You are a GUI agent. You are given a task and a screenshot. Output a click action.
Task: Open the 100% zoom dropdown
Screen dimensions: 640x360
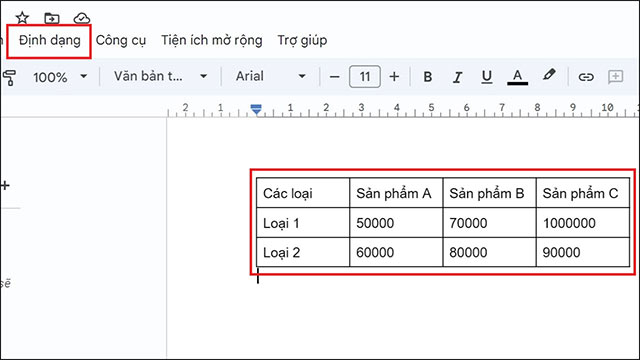tap(60, 77)
